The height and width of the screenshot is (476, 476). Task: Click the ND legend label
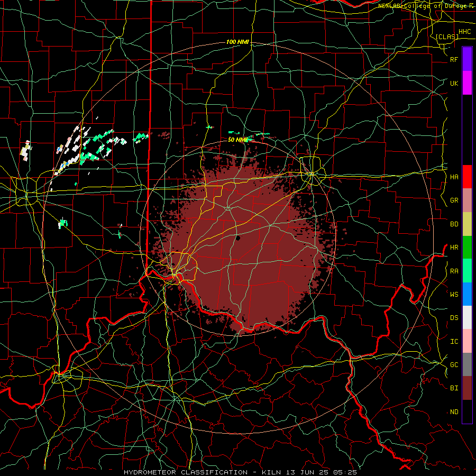[454, 412]
